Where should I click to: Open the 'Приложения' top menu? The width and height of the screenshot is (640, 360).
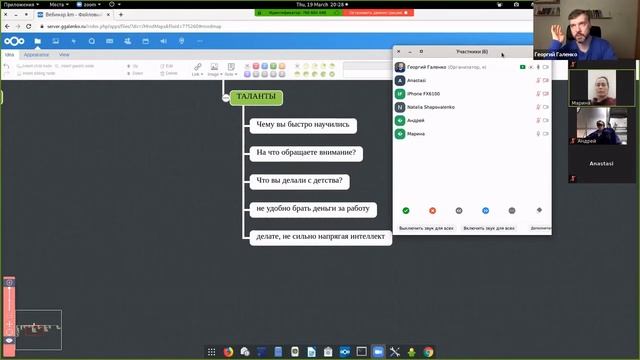[x=21, y=4]
